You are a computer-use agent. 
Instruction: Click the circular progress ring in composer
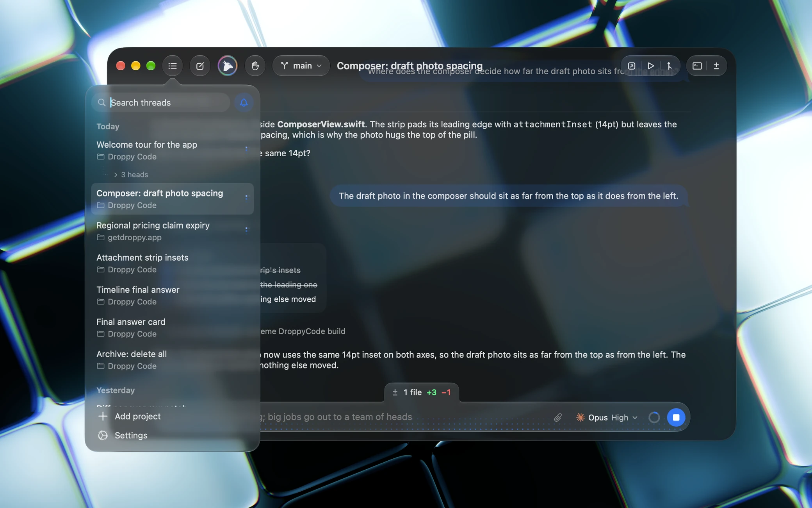pyautogui.click(x=654, y=417)
